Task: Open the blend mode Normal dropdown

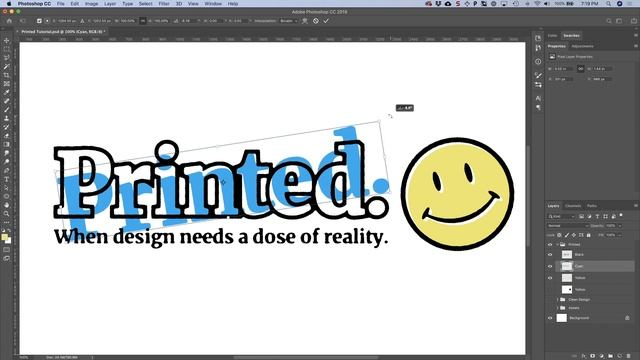Action: [568, 226]
